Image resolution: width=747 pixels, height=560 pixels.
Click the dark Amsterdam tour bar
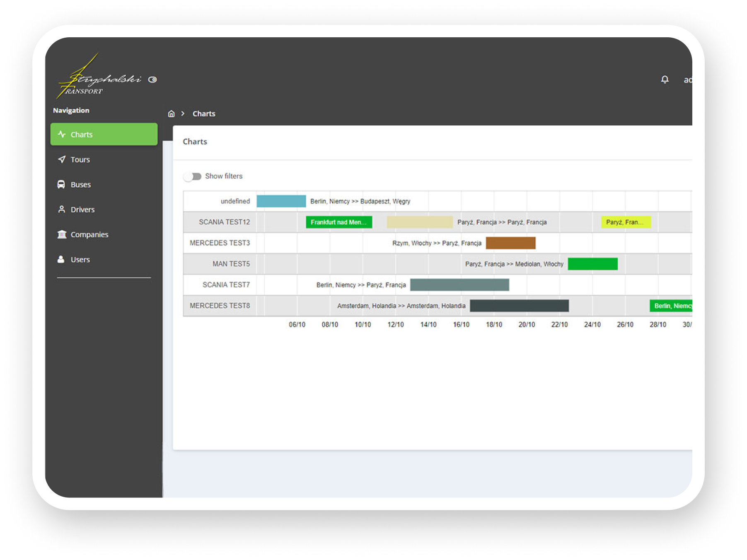pos(519,306)
